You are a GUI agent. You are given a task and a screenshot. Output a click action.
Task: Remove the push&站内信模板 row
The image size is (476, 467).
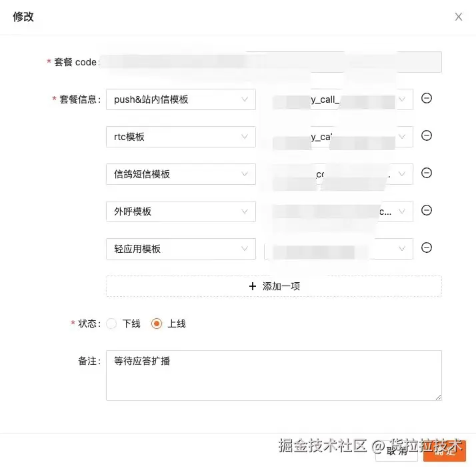click(x=427, y=98)
